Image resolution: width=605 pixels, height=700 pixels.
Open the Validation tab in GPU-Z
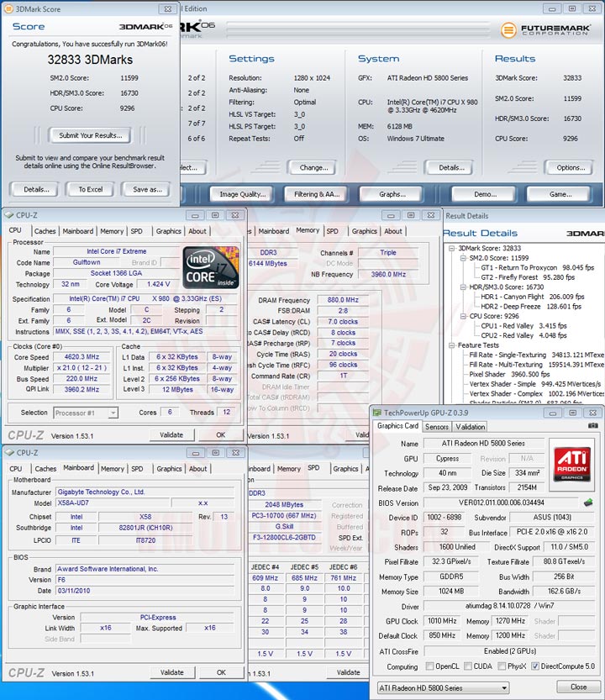coord(471,427)
